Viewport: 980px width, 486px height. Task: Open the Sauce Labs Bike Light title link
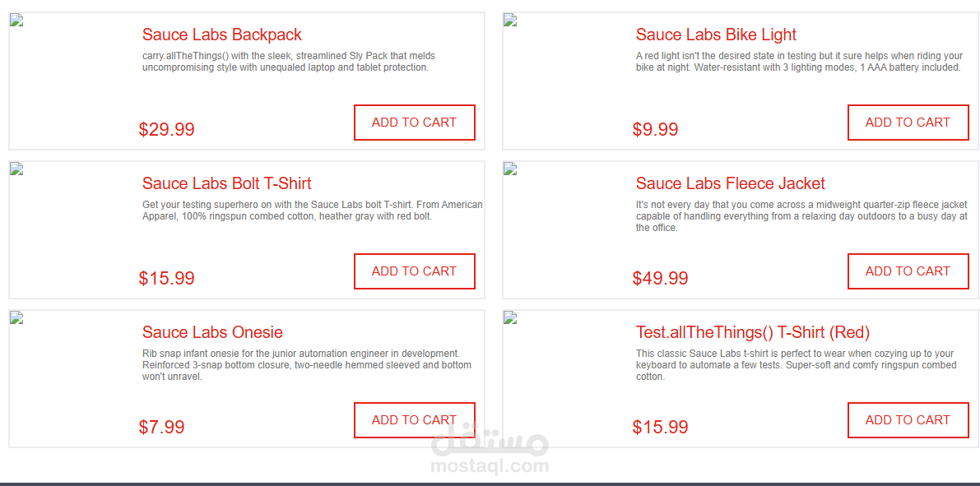pos(716,35)
